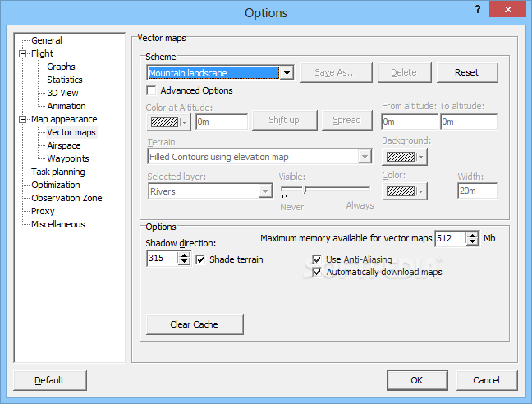Select Proxy in options tree
This screenshot has height=404, width=532.
[x=43, y=211]
